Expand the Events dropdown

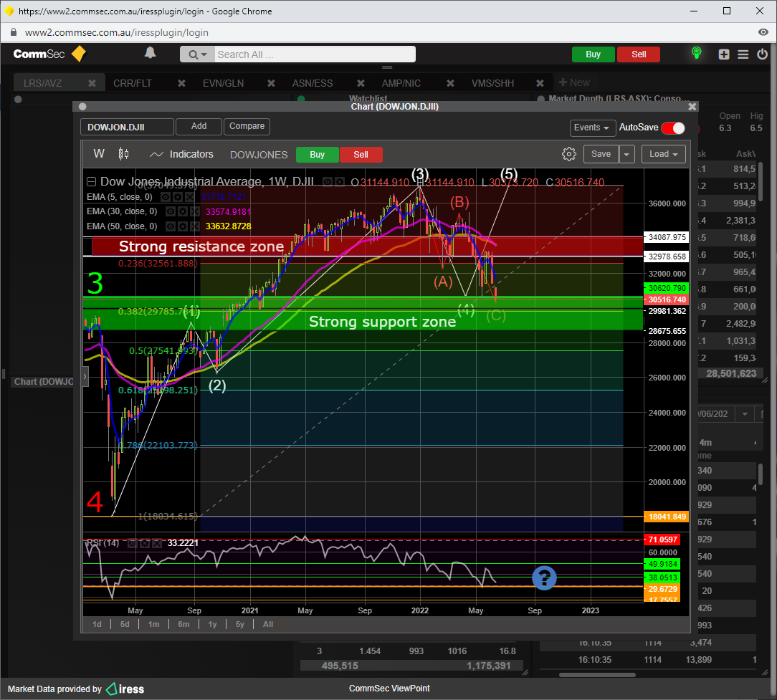pos(593,128)
